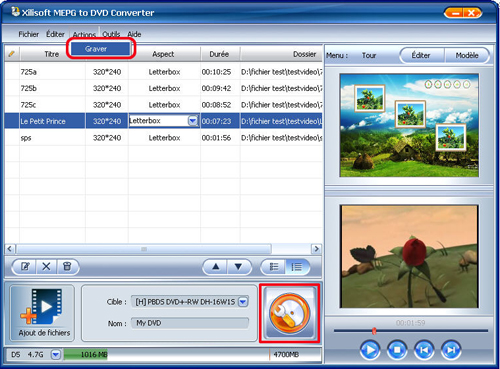Select the Le Petit Prince row
This screenshot has height=369, width=500.
pyautogui.click(x=163, y=121)
